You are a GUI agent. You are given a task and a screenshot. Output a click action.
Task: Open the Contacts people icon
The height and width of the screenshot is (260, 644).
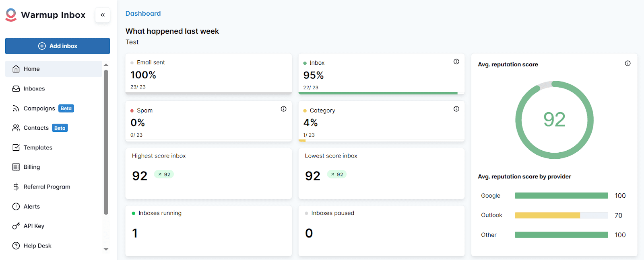(x=16, y=128)
